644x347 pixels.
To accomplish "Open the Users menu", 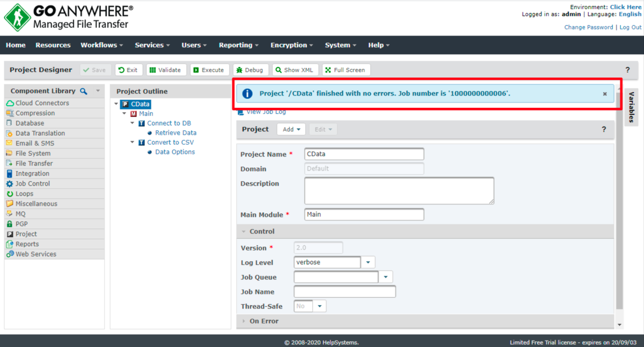I will click(194, 45).
